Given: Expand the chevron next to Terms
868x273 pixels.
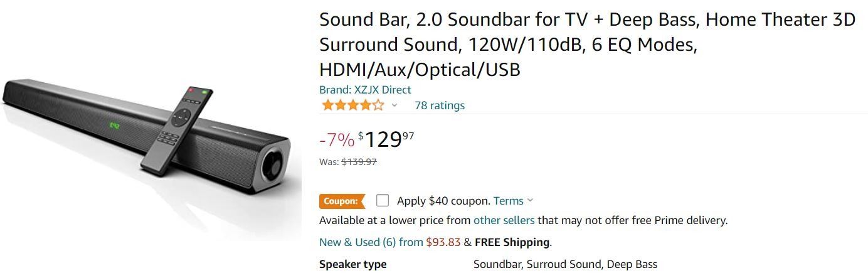Looking at the screenshot, I should point(531,201).
